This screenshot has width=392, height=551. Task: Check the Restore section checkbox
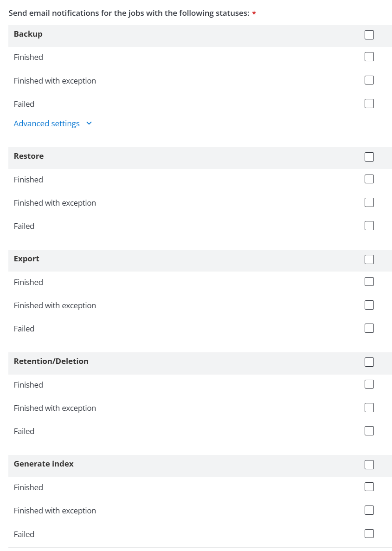[x=369, y=157]
